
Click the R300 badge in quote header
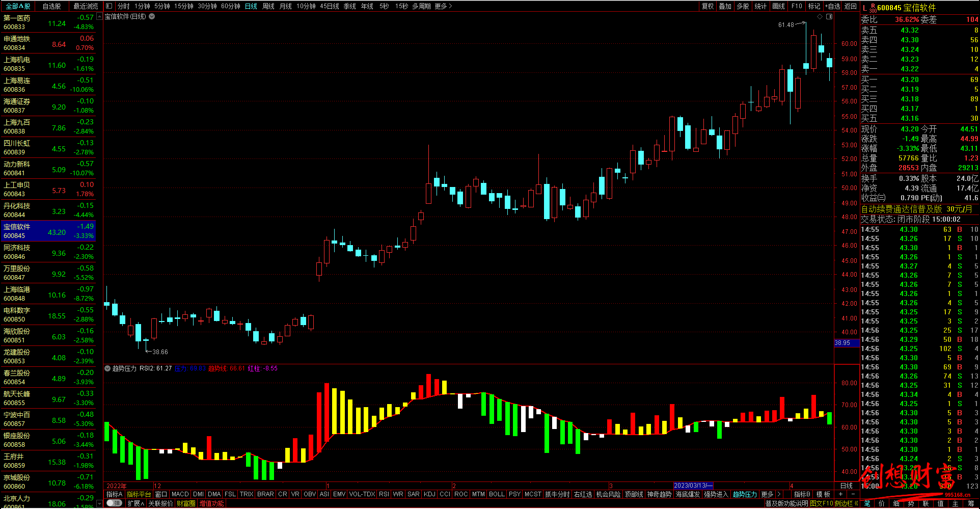click(873, 8)
